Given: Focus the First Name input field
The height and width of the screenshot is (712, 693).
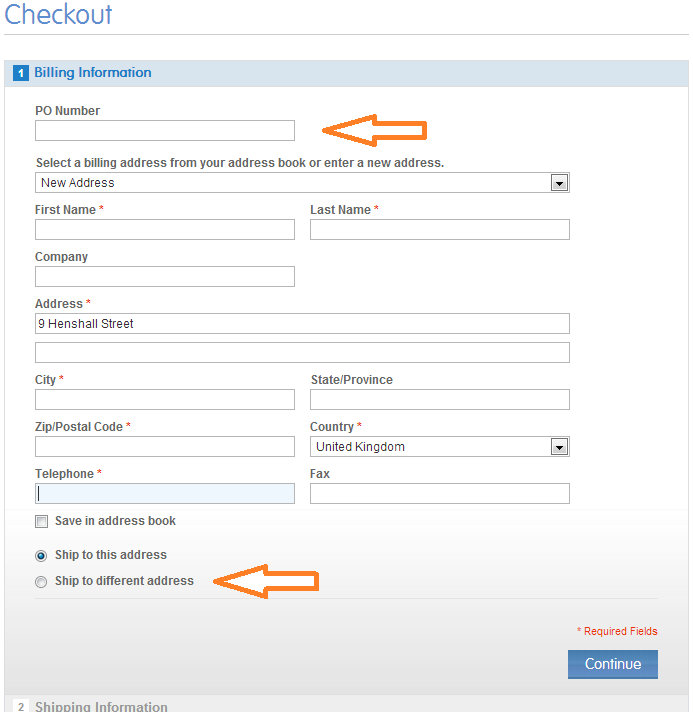Looking at the screenshot, I should click(165, 230).
